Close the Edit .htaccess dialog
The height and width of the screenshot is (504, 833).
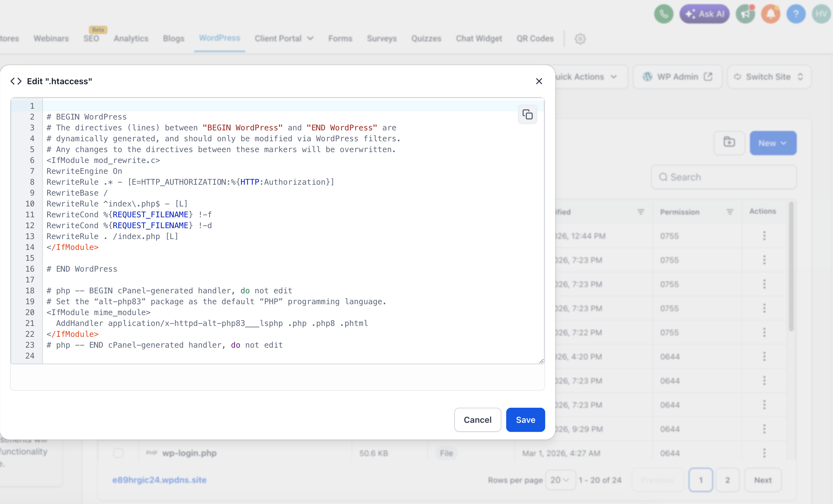tap(539, 81)
